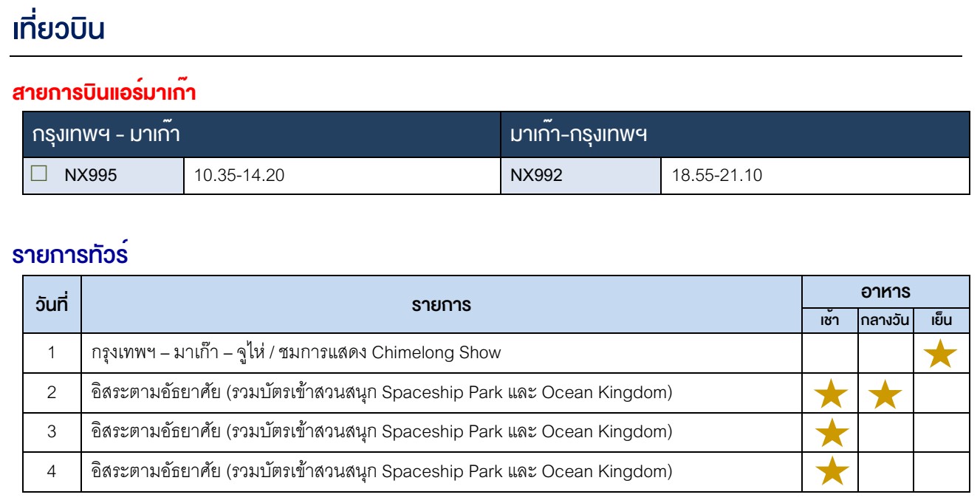This screenshot has height=503, width=980.
Task: Click the dinner star for day 1
Action: [941, 355]
